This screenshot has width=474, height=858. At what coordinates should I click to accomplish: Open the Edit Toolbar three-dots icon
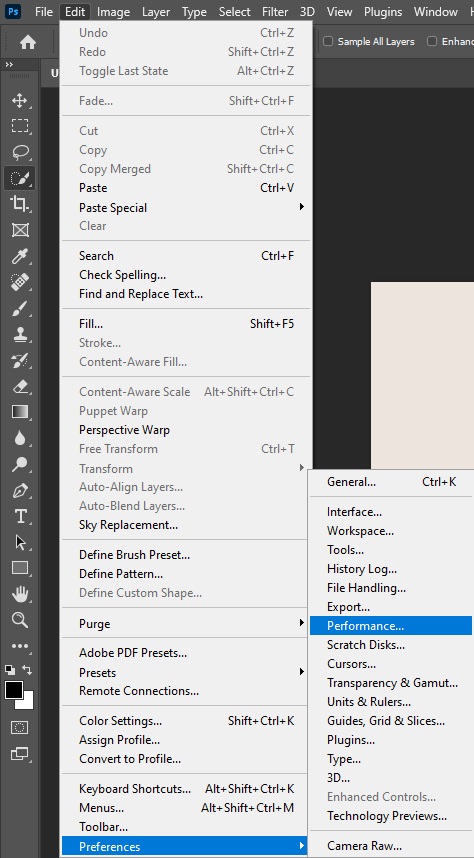pos(20,646)
